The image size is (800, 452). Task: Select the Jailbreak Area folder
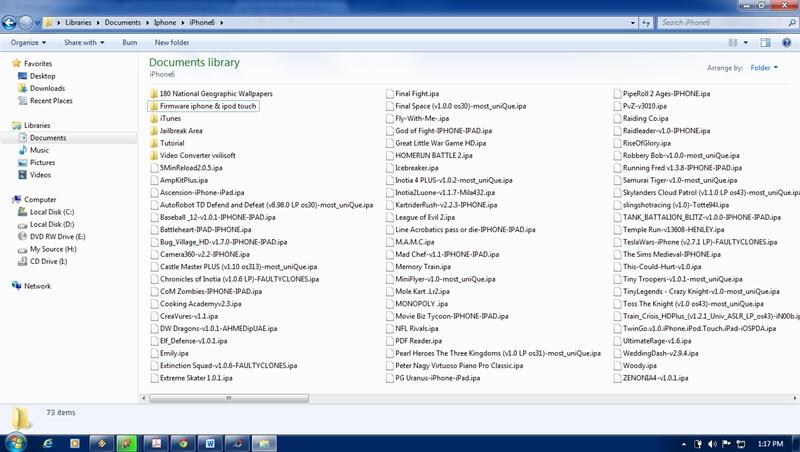tap(181, 131)
